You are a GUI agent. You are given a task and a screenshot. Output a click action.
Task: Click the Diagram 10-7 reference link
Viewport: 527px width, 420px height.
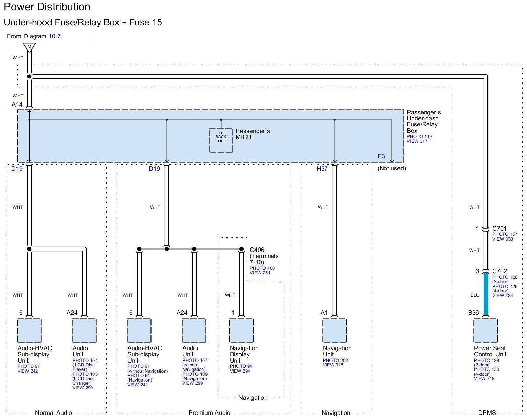tap(55, 36)
